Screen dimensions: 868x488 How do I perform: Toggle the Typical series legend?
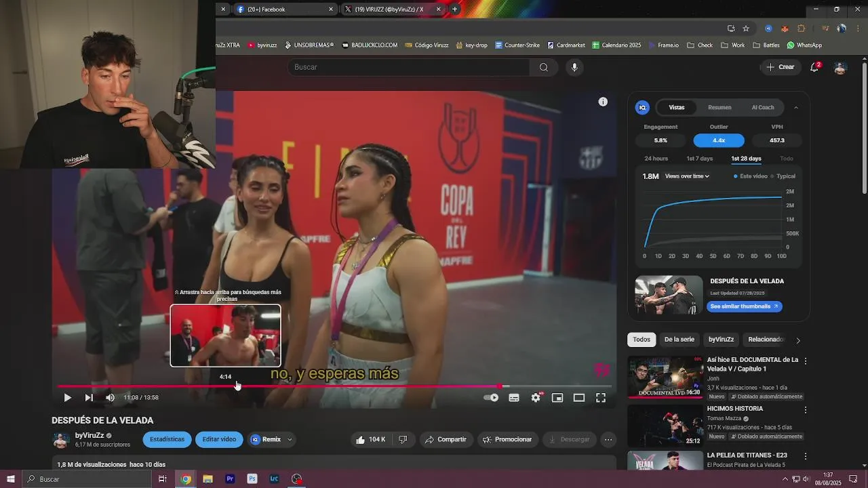[783, 176]
